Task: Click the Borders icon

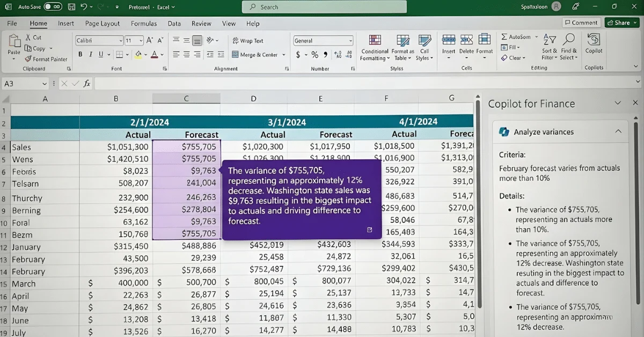Action: [119, 54]
